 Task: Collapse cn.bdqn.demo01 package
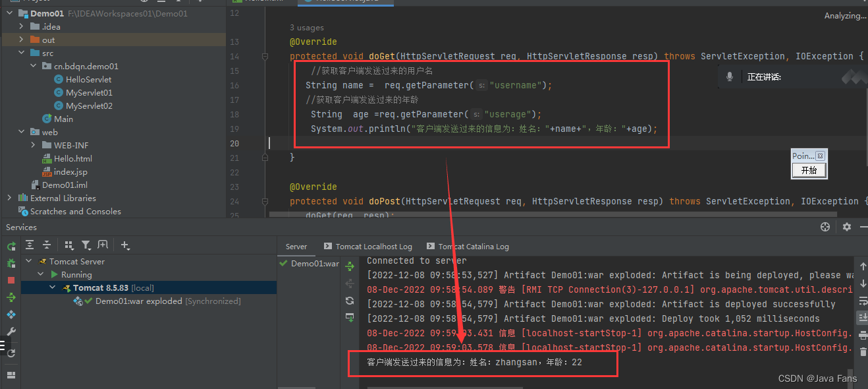coord(33,67)
